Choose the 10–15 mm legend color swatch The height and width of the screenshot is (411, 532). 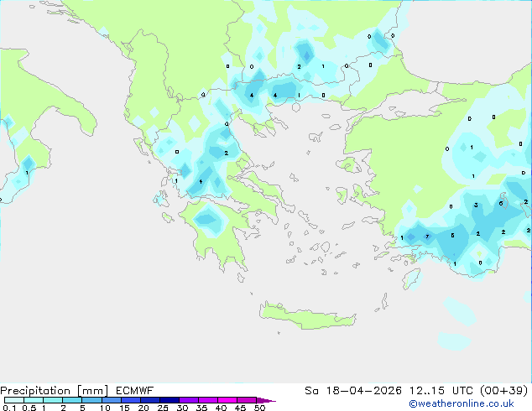(x=111, y=400)
